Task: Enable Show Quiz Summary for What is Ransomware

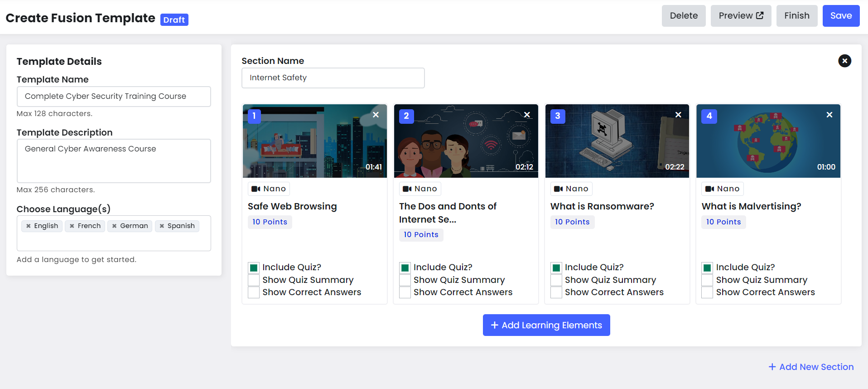Action: tap(556, 280)
